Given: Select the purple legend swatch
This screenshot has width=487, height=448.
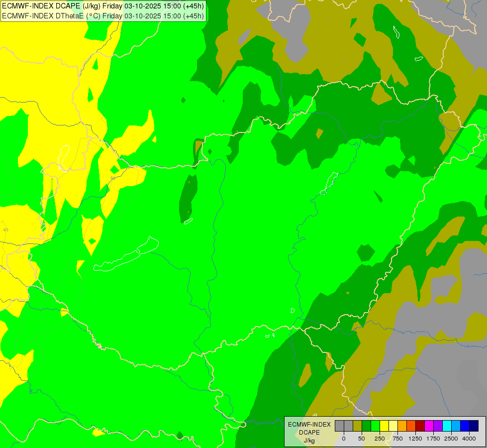Looking at the screenshot, I should [x=438, y=426].
